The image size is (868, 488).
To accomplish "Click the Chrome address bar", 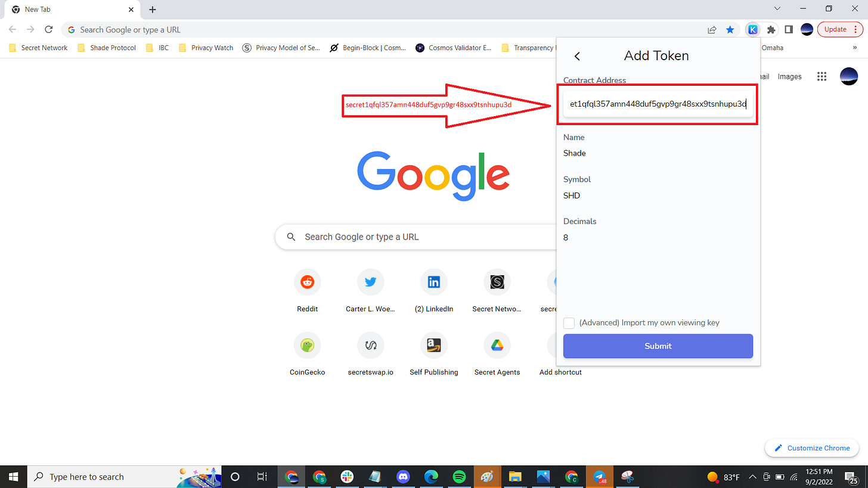I will (x=382, y=29).
